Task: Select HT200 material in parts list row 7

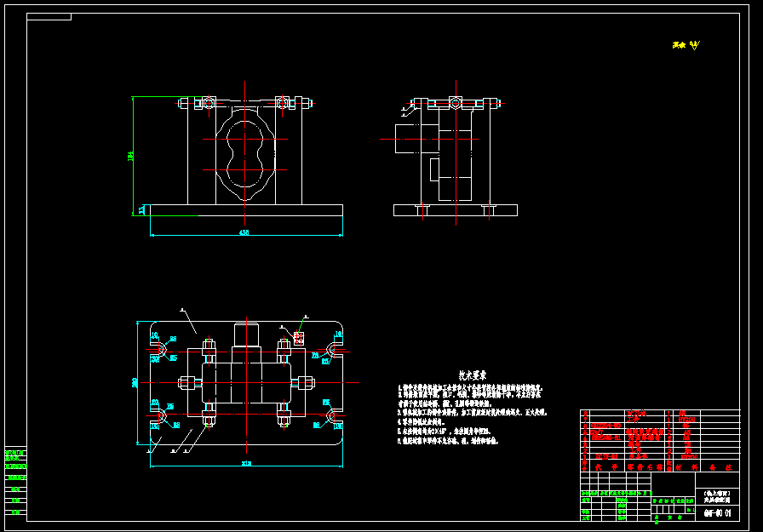Action: (686, 419)
